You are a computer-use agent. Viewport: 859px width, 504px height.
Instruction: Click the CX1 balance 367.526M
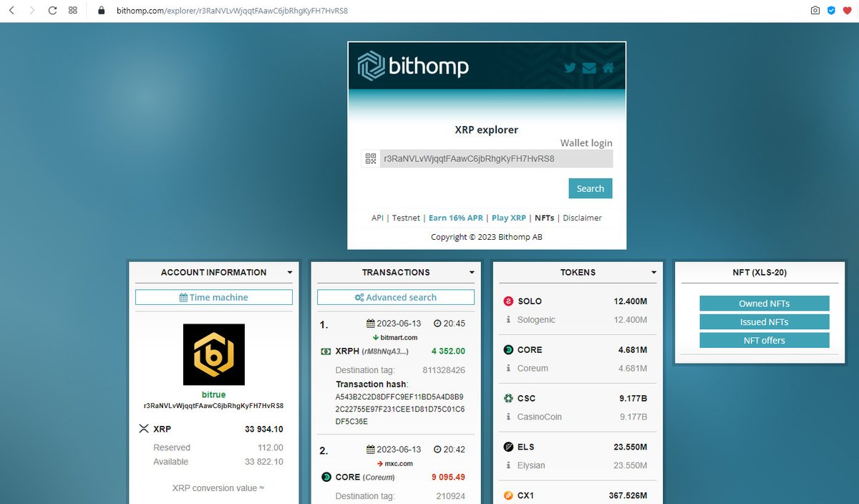626,495
